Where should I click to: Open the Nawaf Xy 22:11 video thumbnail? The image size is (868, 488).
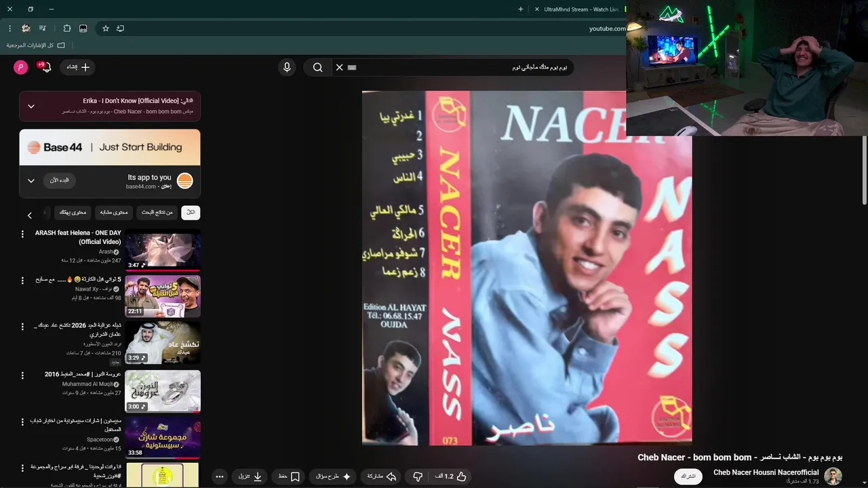coord(163,297)
